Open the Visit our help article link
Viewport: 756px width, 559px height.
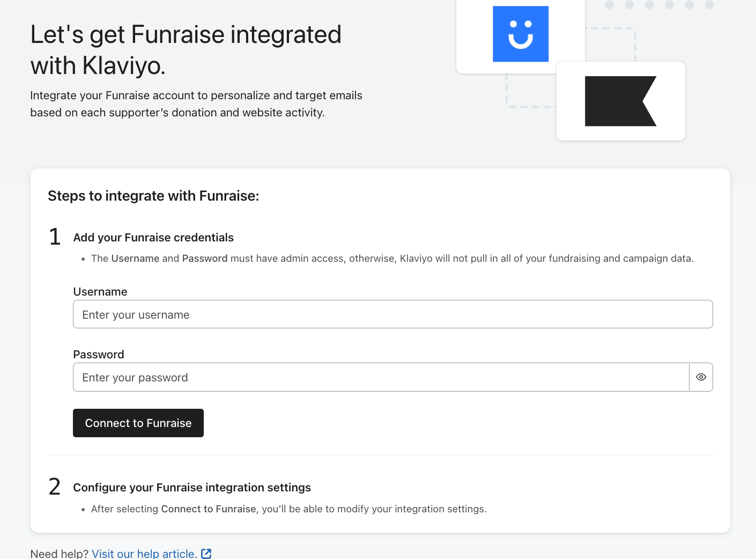click(144, 554)
